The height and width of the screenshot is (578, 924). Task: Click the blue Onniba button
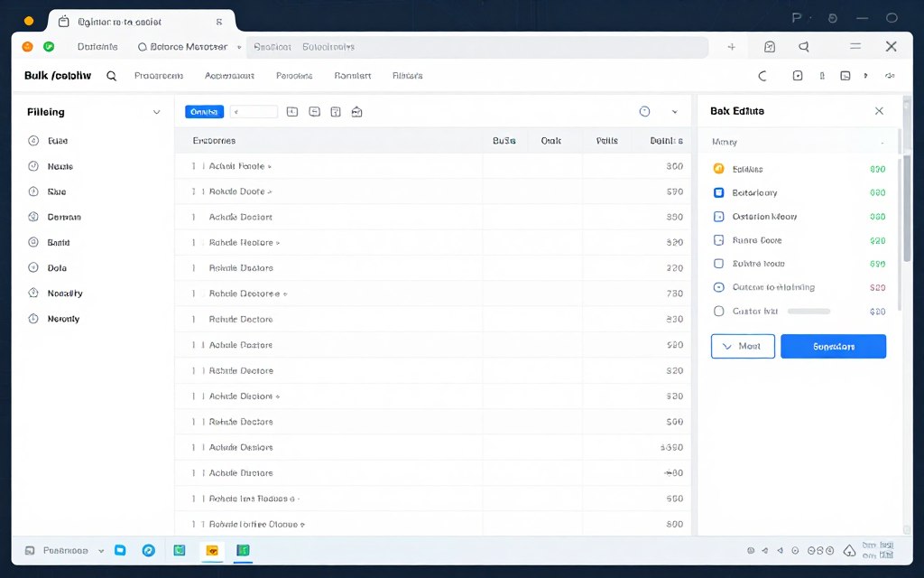pos(204,111)
